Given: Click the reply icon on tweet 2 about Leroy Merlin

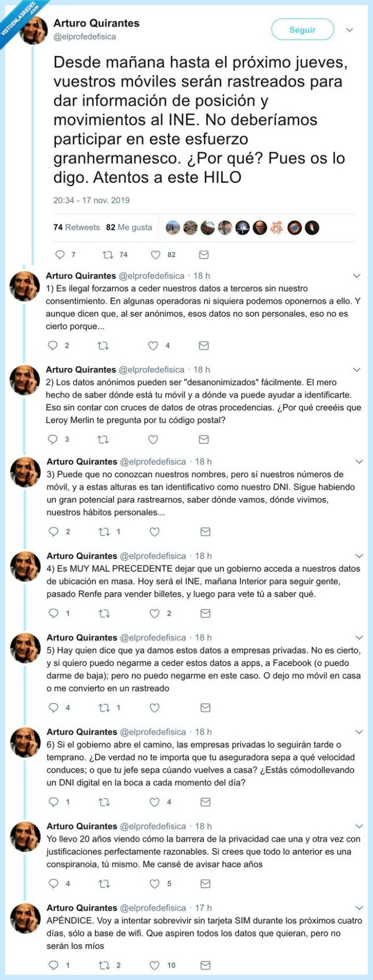Looking at the screenshot, I should pyautogui.click(x=53, y=439).
